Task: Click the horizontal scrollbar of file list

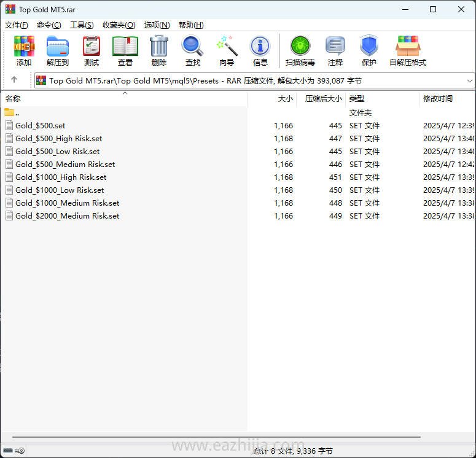Action: pos(216,437)
